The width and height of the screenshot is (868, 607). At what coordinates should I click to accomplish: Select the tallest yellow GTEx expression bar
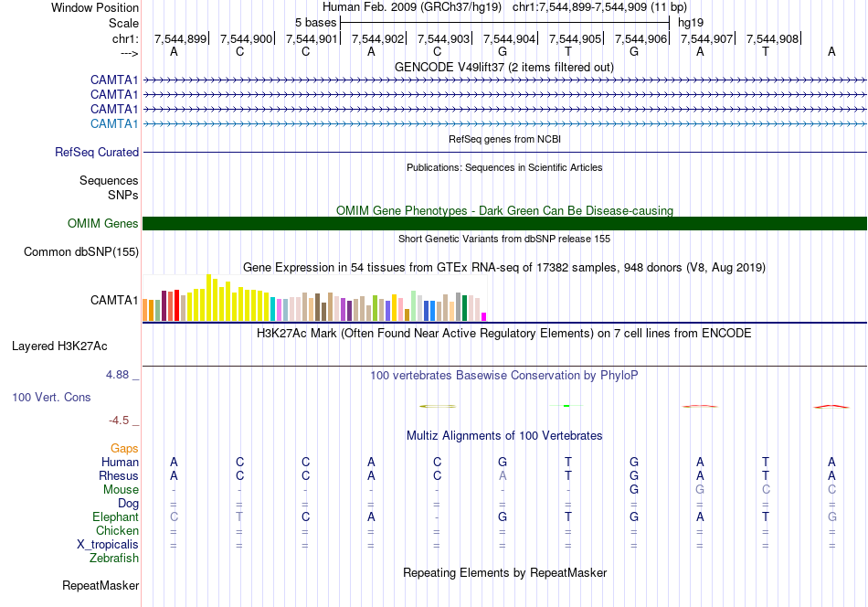(x=208, y=297)
